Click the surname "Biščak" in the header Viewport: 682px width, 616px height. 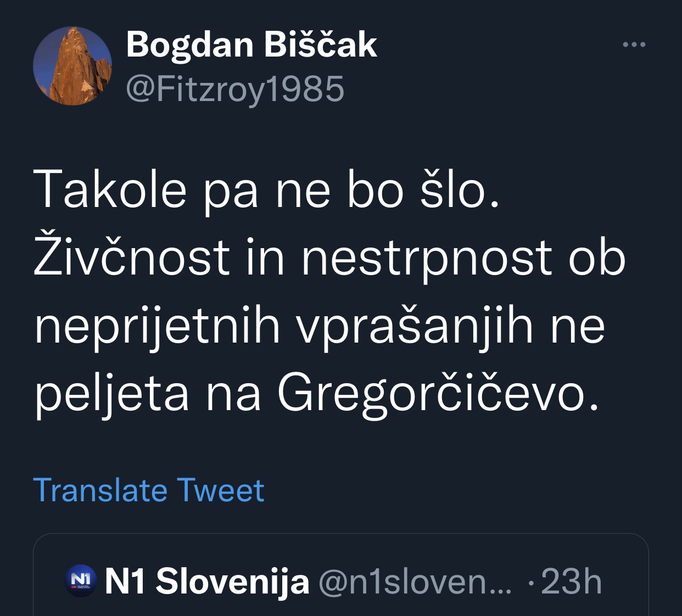point(320,44)
